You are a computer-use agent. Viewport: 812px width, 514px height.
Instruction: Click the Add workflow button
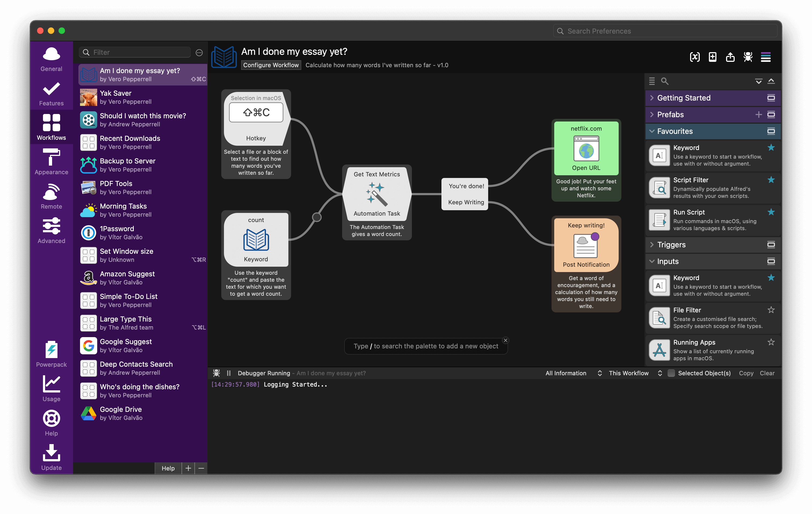point(188,468)
